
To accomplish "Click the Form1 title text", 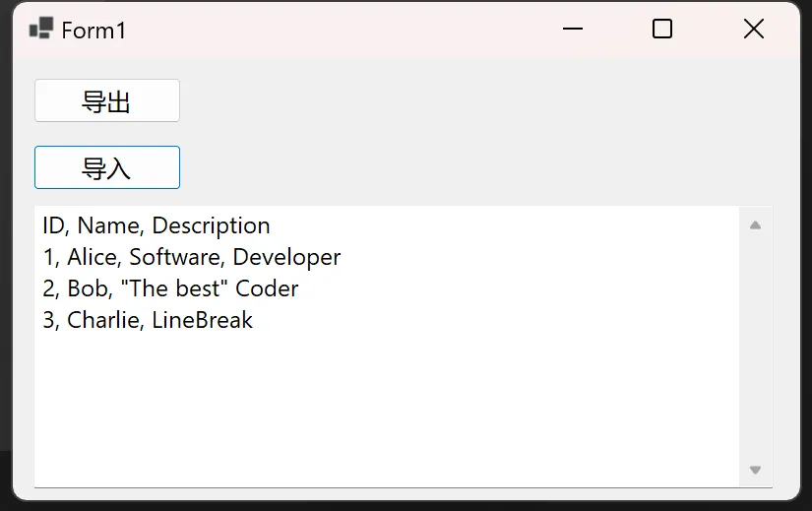I will point(94,31).
